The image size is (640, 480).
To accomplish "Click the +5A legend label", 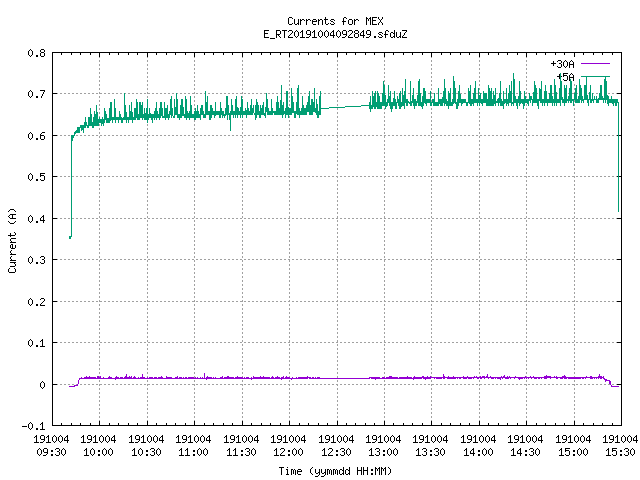I will click(565, 77).
